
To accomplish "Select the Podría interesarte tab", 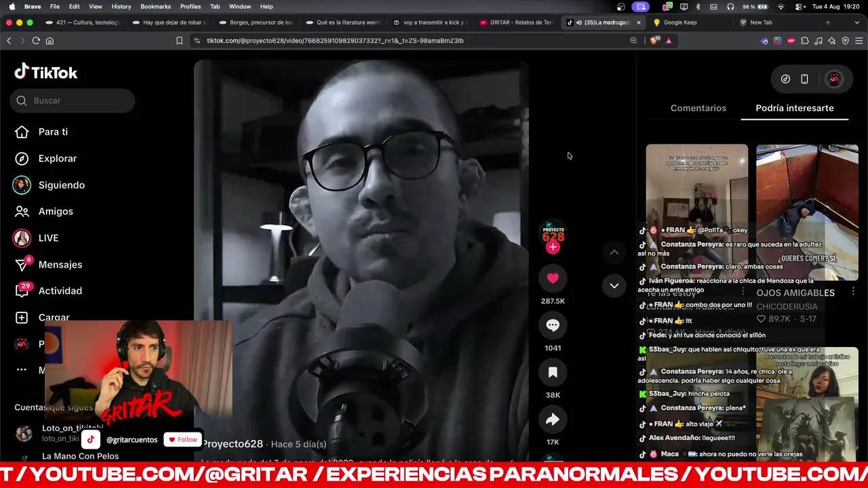I will click(795, 108).
